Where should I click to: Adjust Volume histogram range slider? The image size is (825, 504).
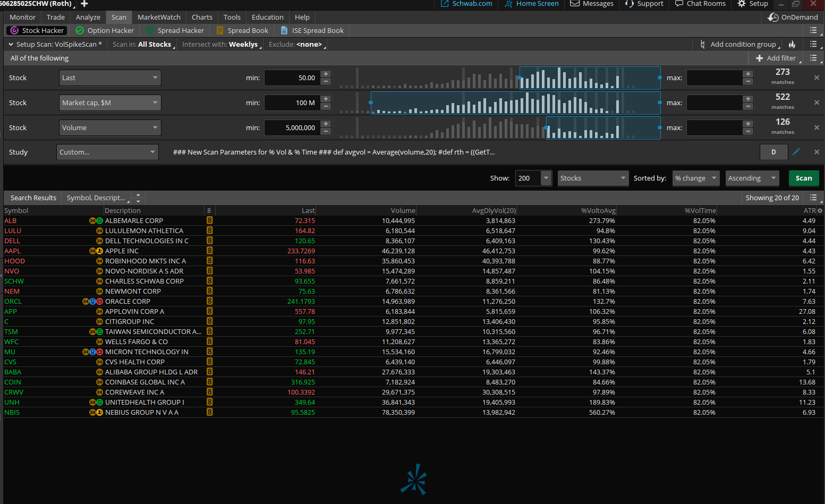click(x=603, y=127)
